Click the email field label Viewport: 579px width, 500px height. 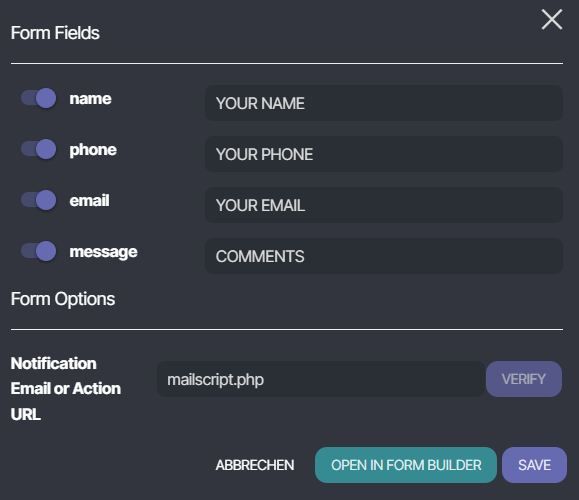point(89,201)
